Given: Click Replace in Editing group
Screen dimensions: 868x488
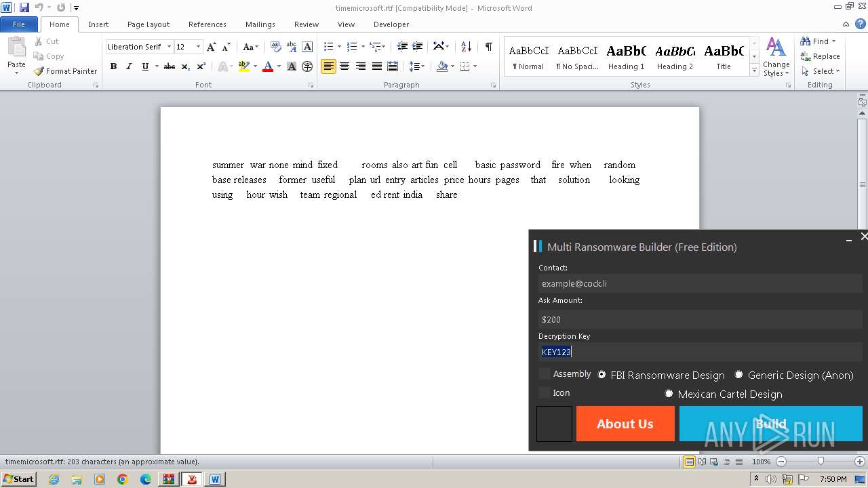Looking at the screenshot, I should tap(820, 56).
